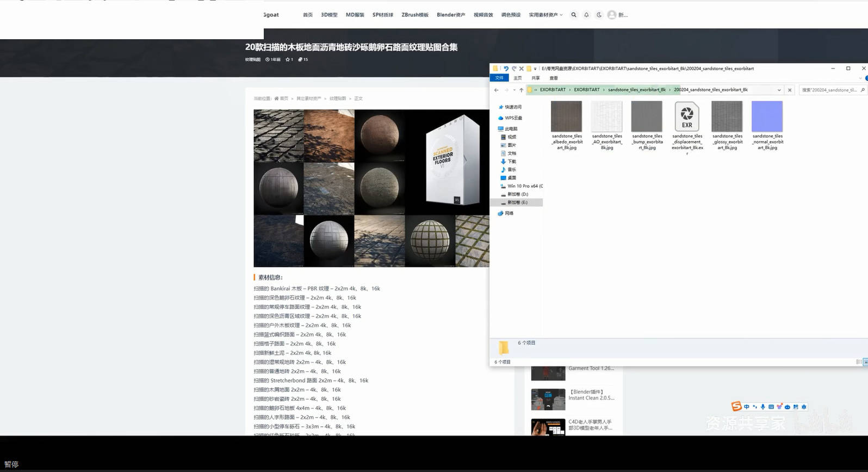
Task: Open the 文件 tab in Explorer
Action: click(499, 78)
